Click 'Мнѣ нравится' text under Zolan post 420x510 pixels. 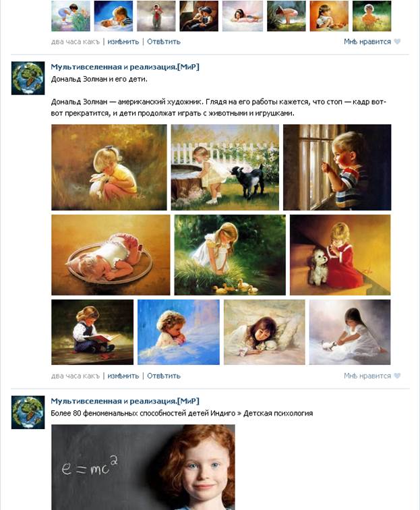[367, 376]
